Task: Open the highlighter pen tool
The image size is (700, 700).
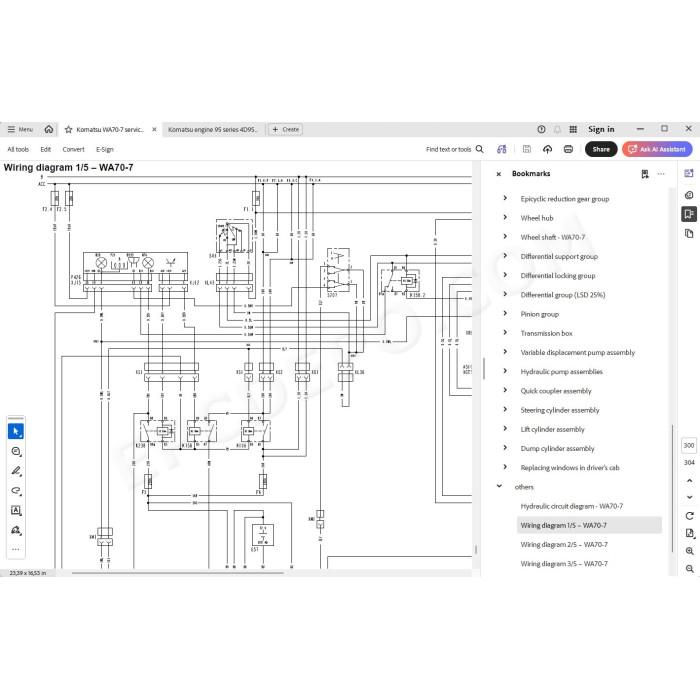Action: click(x=16, y=471)
